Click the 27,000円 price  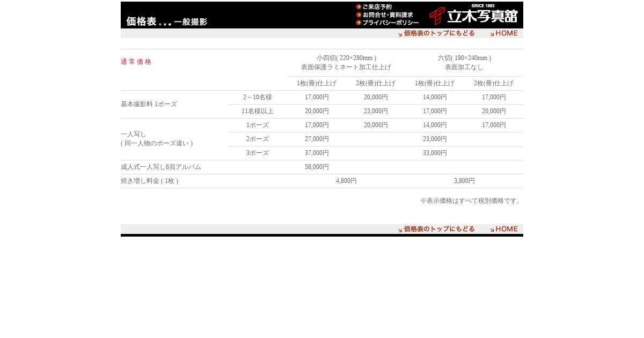coord(317,139)
